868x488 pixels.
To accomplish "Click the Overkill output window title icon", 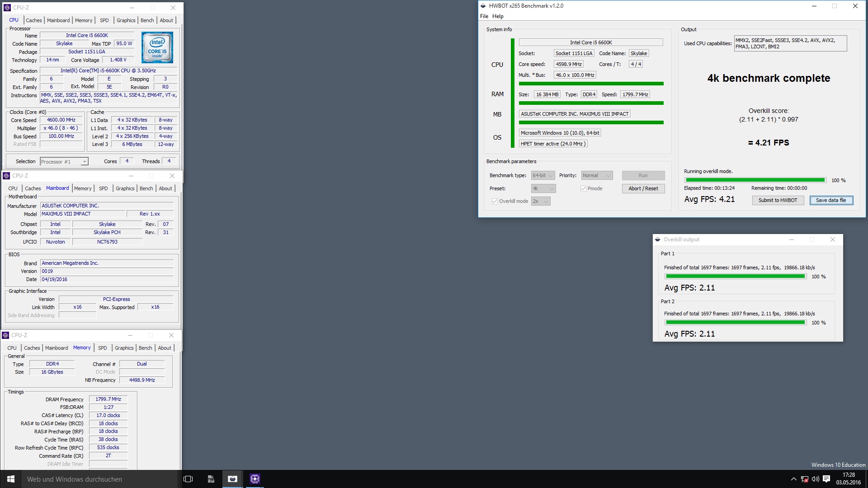I will 658,239.
